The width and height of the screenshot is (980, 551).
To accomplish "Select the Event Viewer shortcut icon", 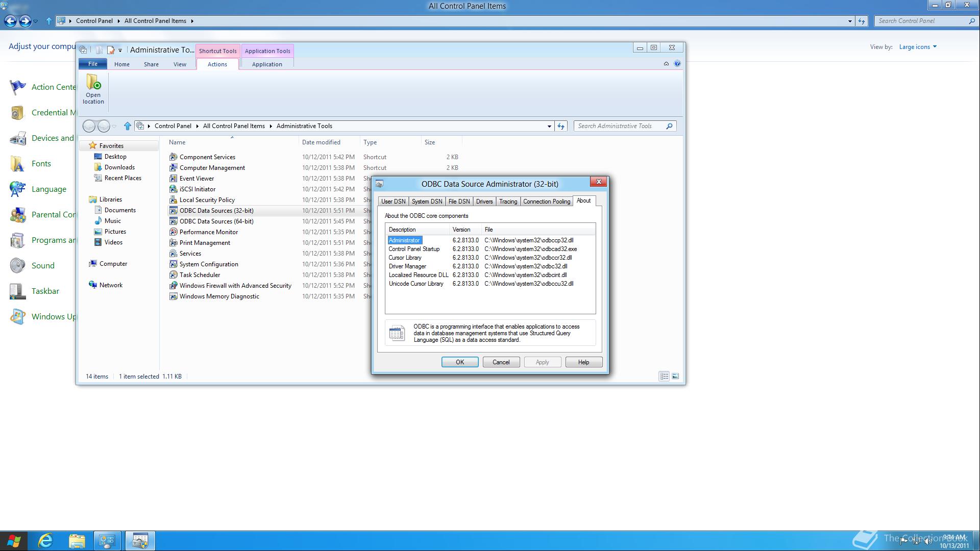I will [174, 179].
